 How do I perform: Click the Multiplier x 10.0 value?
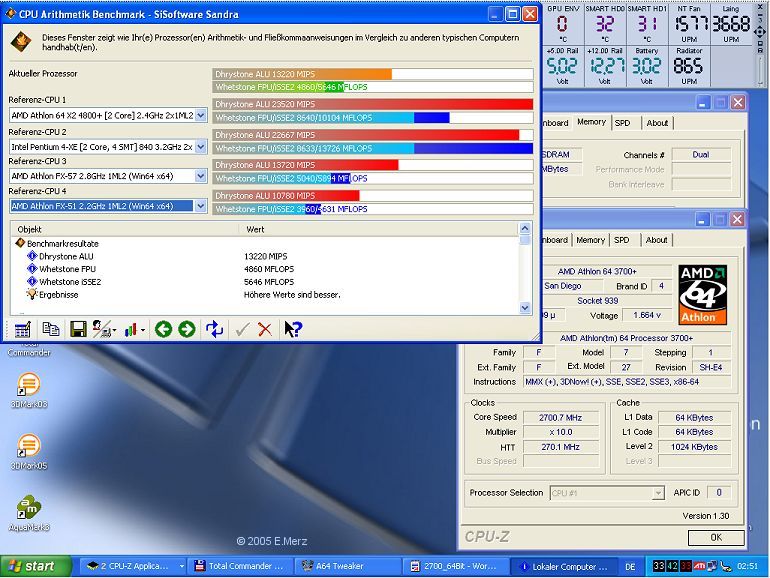click(560, 432)
